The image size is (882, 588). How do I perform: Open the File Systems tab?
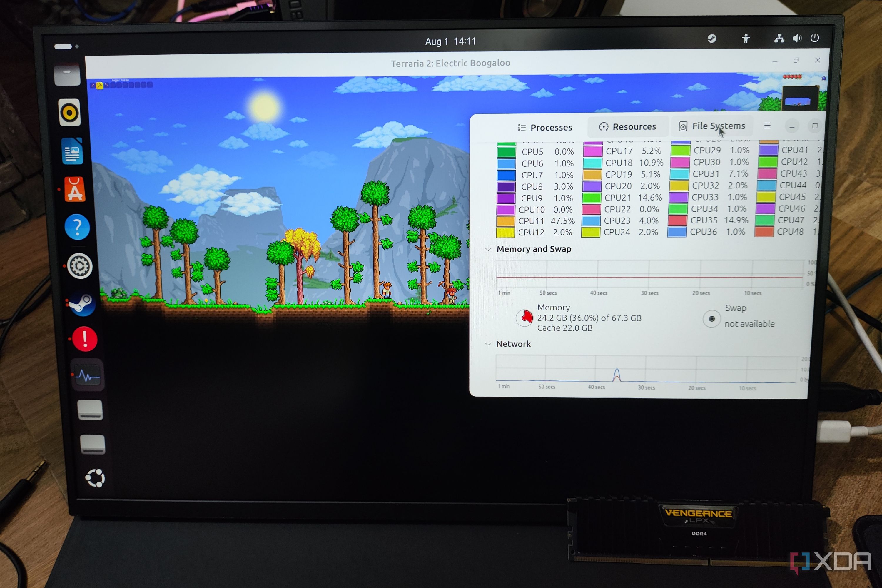(712, 126)
